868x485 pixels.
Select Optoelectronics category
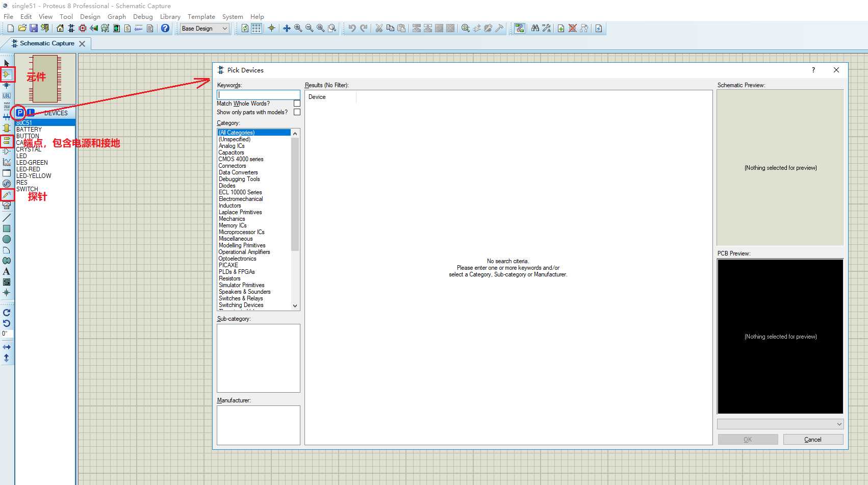[x=237, y=259]
